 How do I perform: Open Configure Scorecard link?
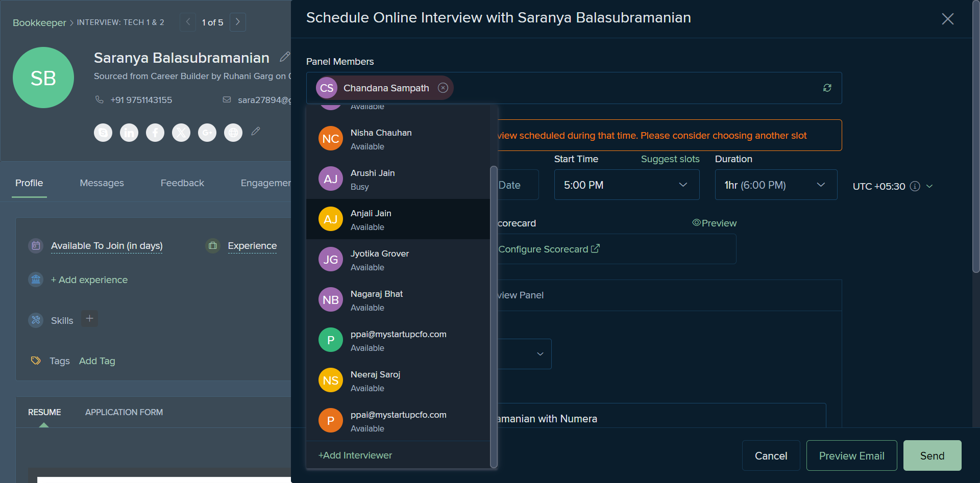[x=549, y=249]
